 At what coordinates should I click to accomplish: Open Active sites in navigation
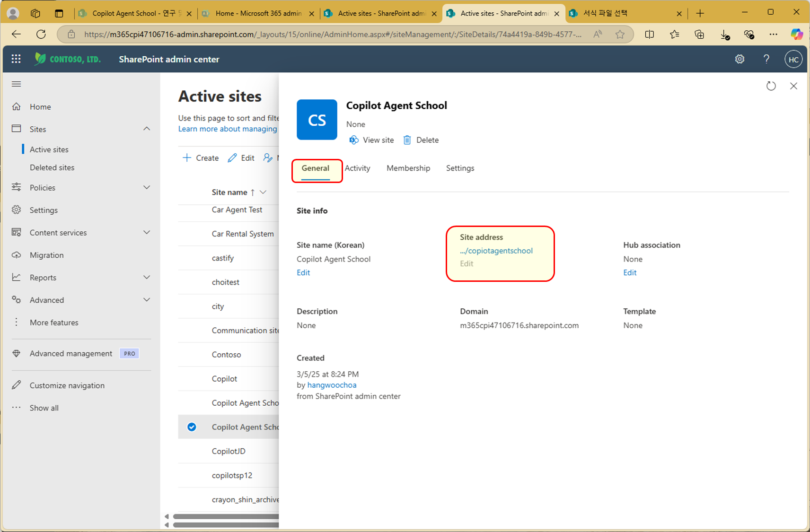pyautogui.click(x=49, y=149)
